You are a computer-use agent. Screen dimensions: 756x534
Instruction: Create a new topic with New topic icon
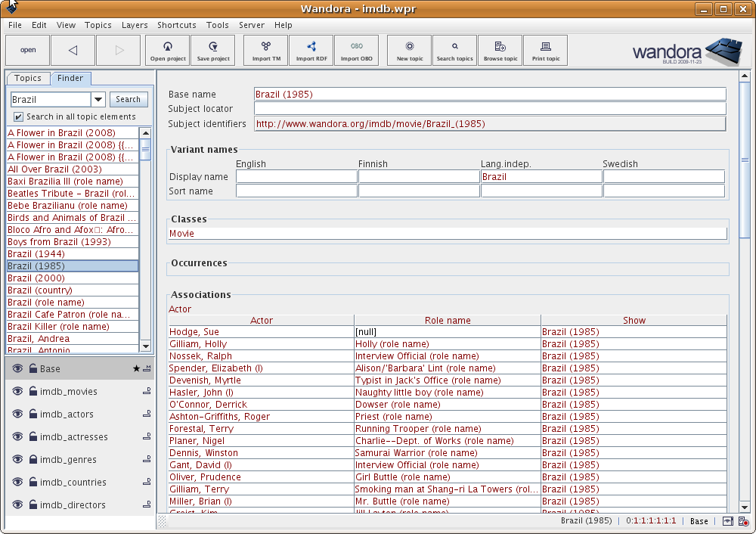409,50
